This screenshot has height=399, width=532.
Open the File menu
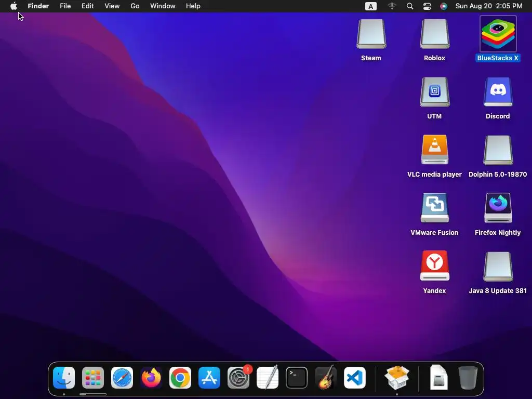[65, 6]
